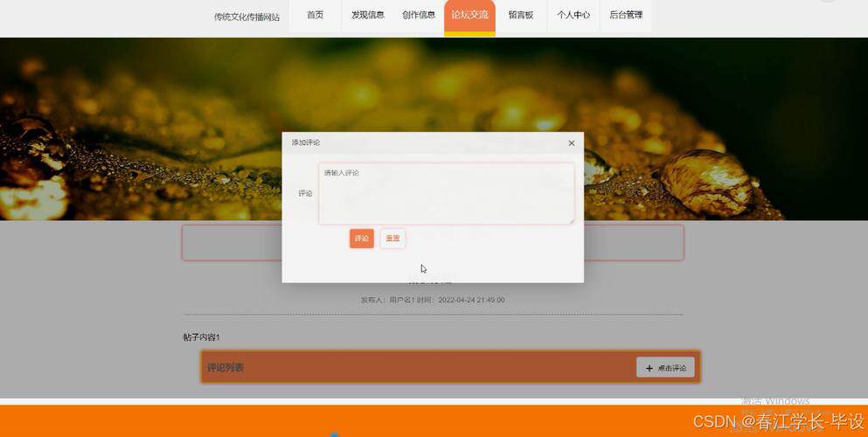Screen dimensions: 868x437
Task: Click the 帖子内容1 post text
Action: 202,337
